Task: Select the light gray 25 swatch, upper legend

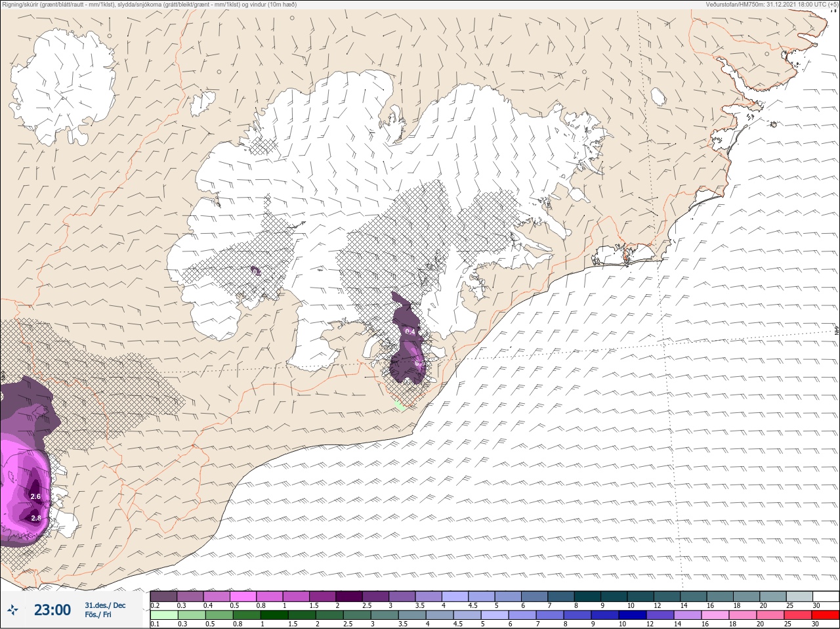Action: pos(799,596)
